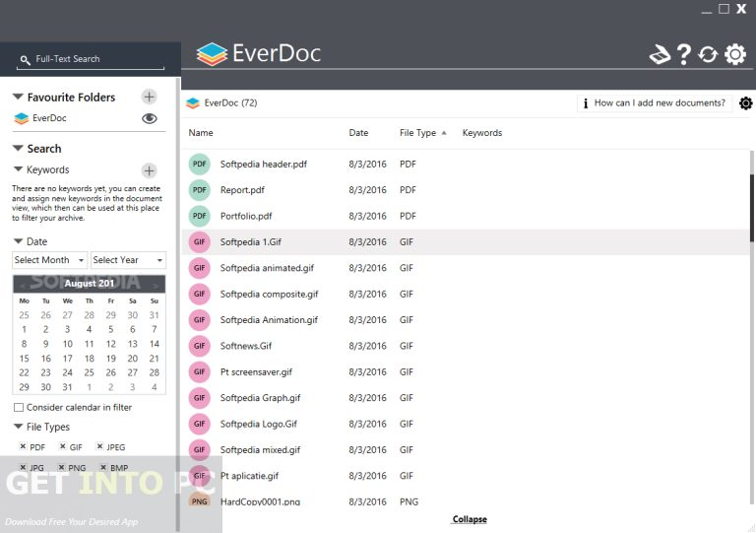
Task: Toggle the JPG file type checkbox
Action: tap(23, 467)
